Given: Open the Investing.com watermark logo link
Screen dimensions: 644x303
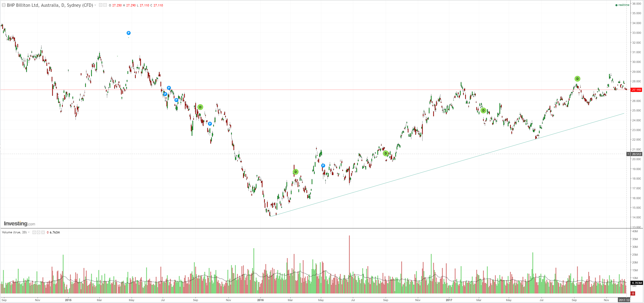Looking at the screenshot, I should pyautogui.click(x=20, y=223).
